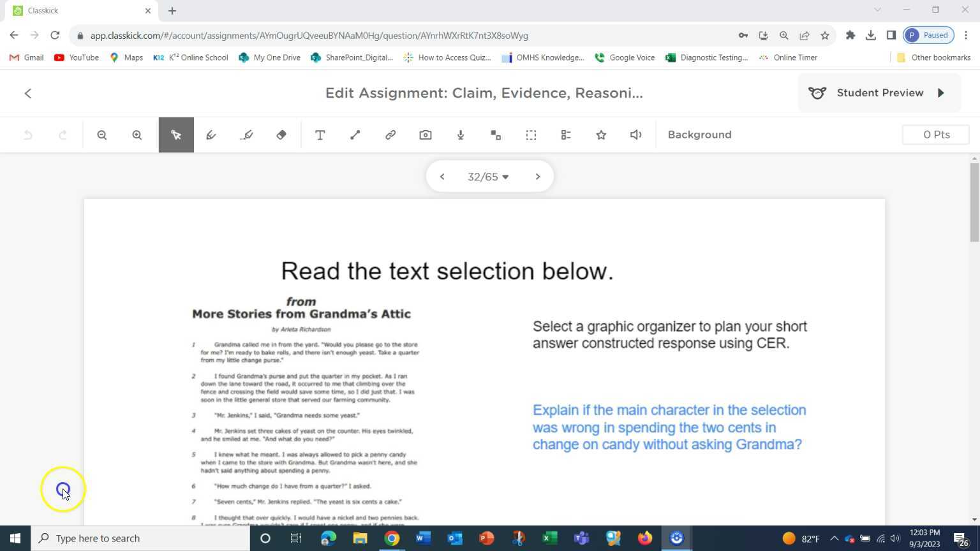
Task: Open the camera tool to add an image
Action: [x=425, y=135]
